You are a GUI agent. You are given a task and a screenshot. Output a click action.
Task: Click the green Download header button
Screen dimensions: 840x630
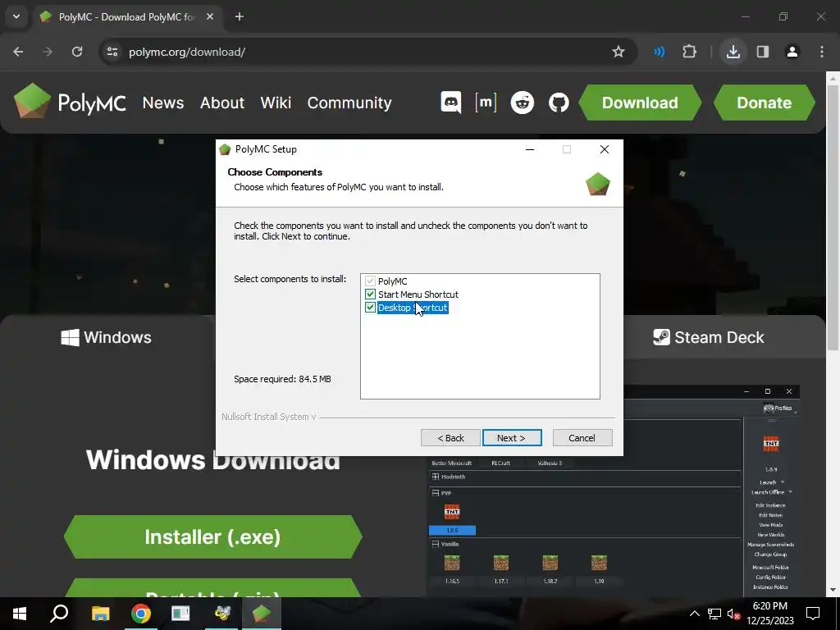pyautogui.click(x=640, y=103)
